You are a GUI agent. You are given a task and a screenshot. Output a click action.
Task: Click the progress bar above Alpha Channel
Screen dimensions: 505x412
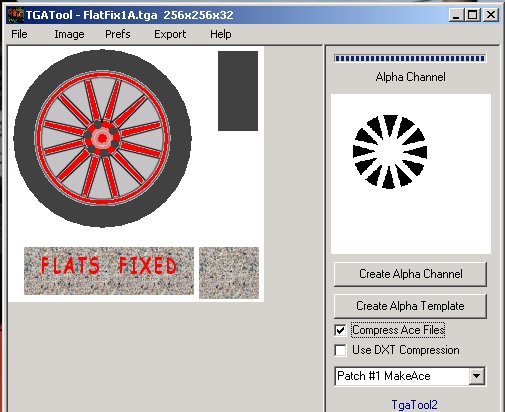click(x=410, y=59)
